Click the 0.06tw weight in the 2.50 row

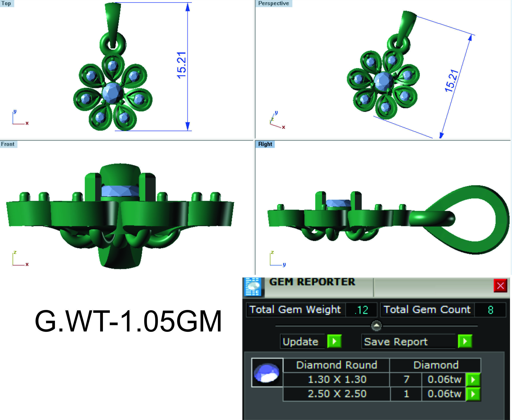(444, 394)
